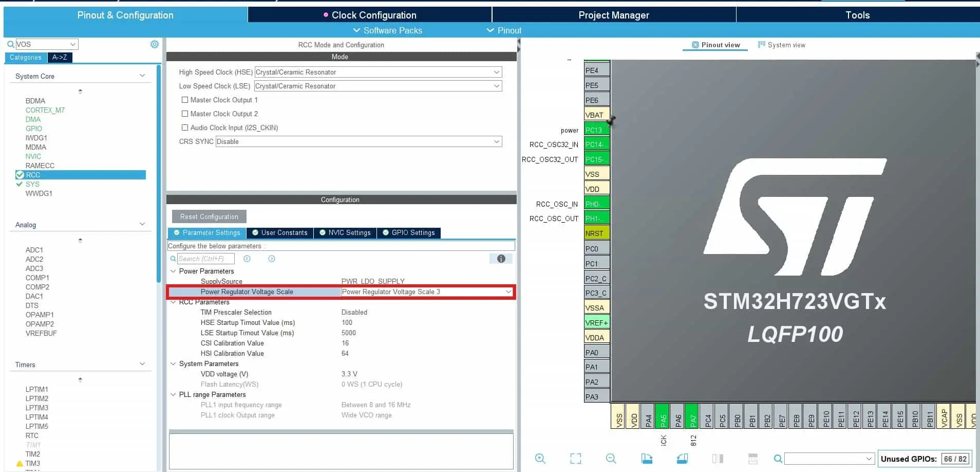Select the PC13 power pin

coord(597,130)
